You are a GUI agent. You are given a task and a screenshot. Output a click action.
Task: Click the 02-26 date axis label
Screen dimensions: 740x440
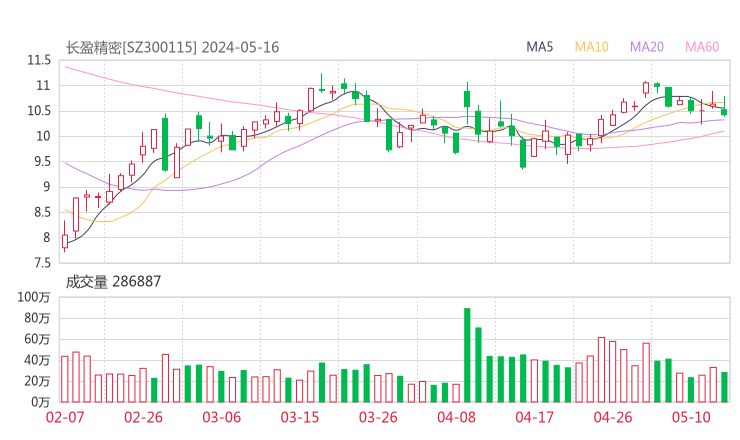point(143,417)
